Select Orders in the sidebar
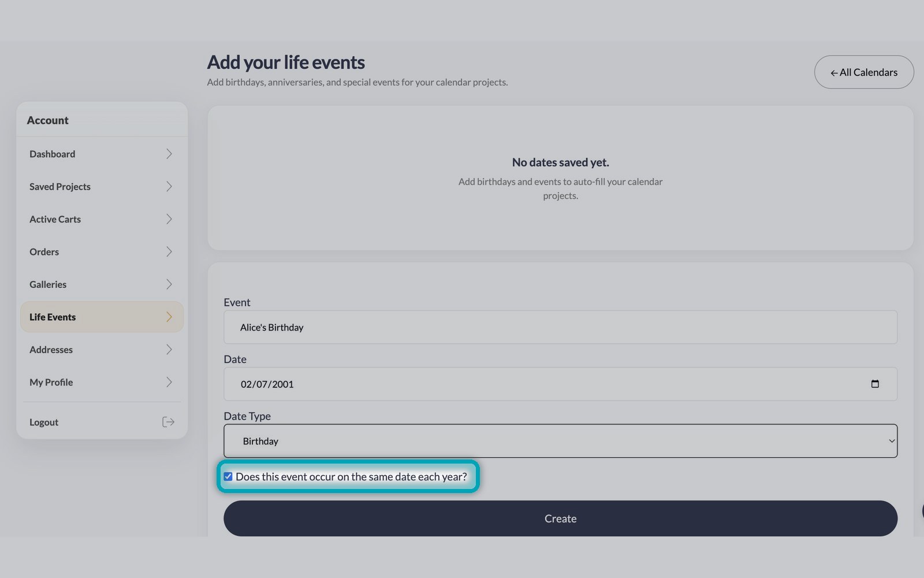The height and width of the screenshot is (578, 924). (102, 251)
